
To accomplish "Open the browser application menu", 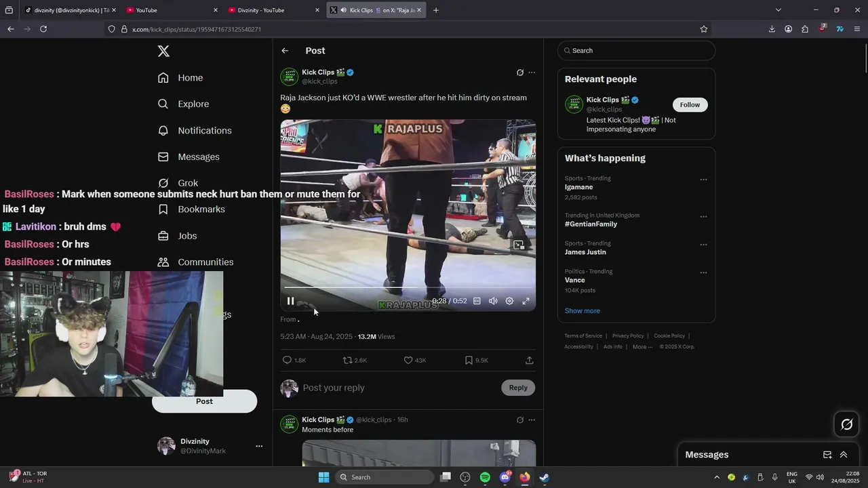I will [857, 29].
